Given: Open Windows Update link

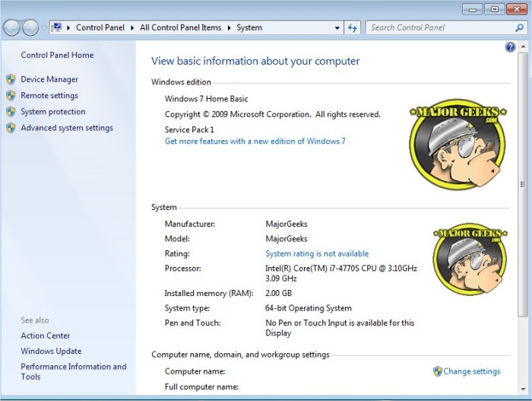Looking at the screenshot, I should [51, 351].
